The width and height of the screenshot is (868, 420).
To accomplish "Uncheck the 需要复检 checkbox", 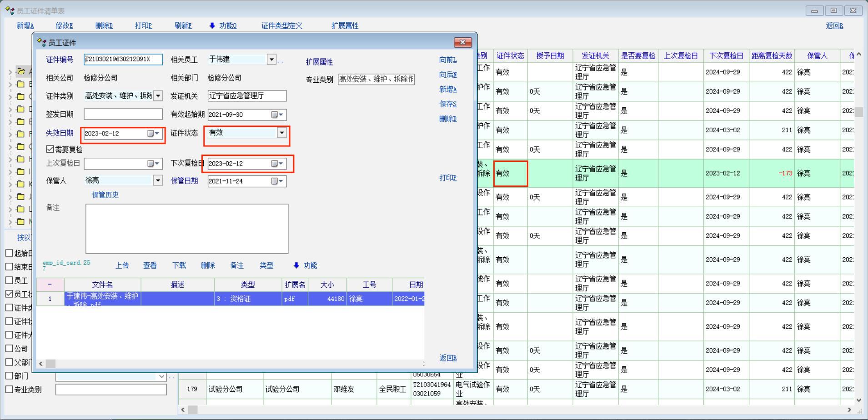I will [x=50, y=149].
